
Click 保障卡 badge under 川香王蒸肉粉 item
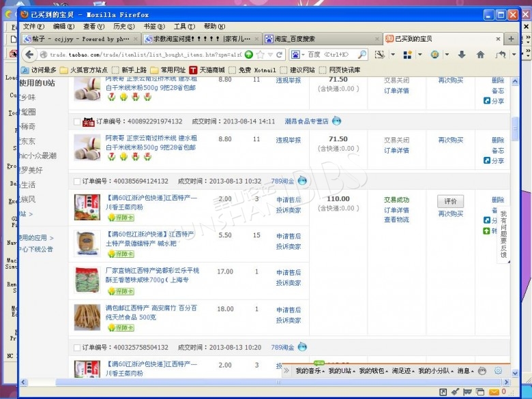pos(121,217)
